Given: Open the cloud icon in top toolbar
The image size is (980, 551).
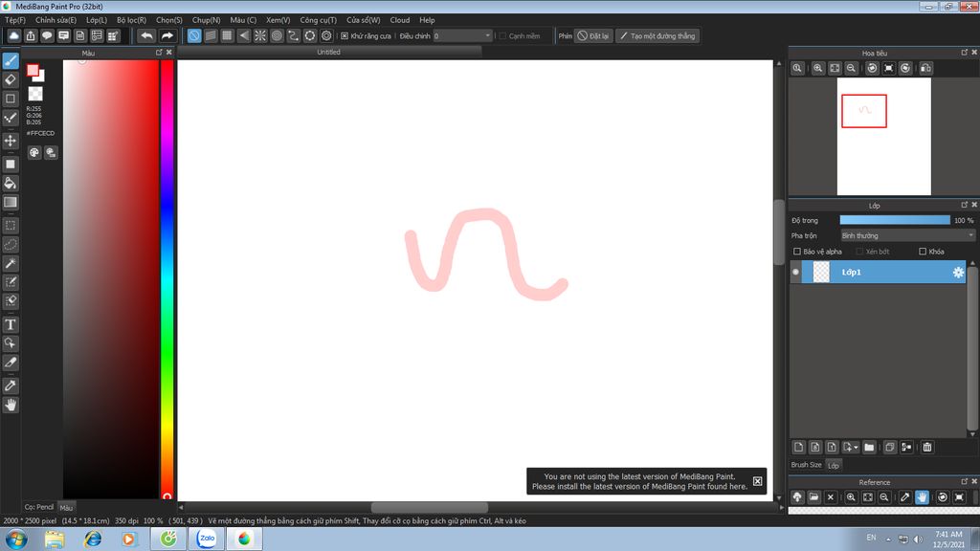Looking at the screenshot, I should [13, 35].
